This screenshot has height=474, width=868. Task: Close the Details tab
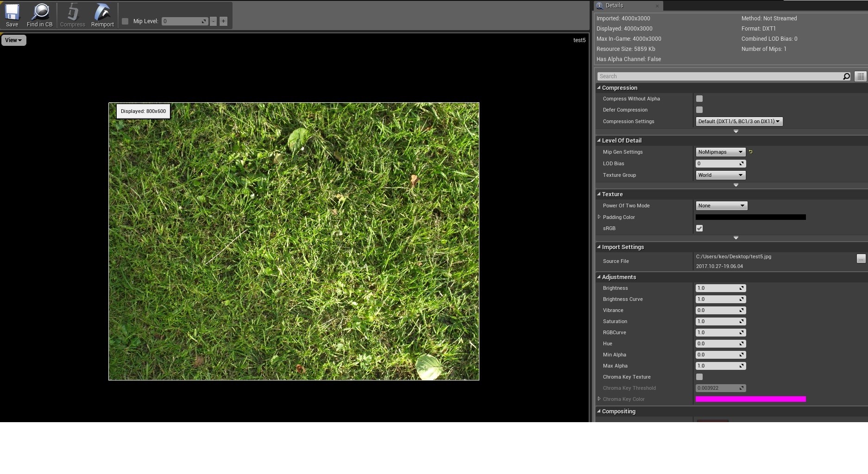657,6
